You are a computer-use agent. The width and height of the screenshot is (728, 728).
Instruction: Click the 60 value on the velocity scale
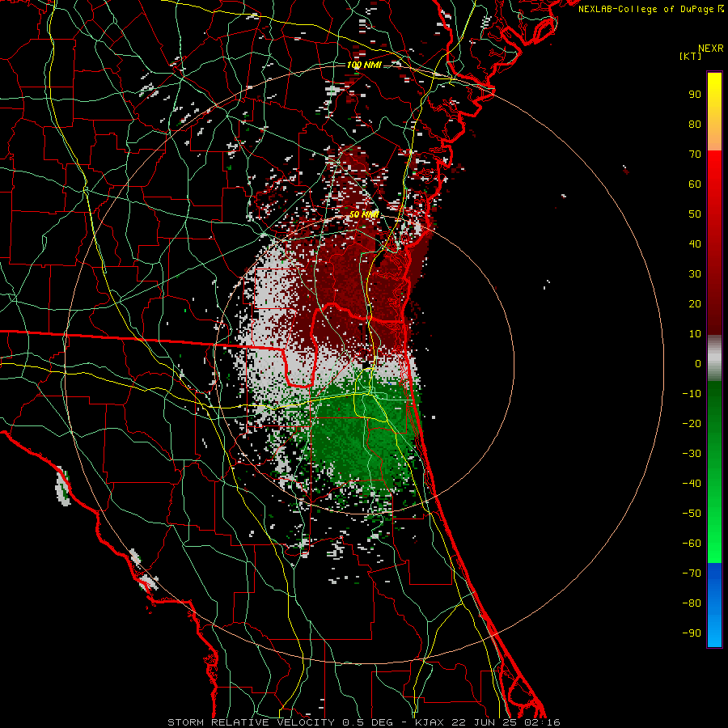coord(695,184)
